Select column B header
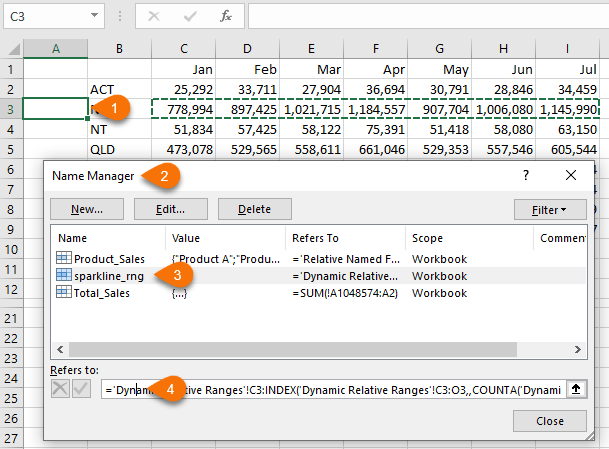This screenshot has height=449, width=609. coord(120,49)
